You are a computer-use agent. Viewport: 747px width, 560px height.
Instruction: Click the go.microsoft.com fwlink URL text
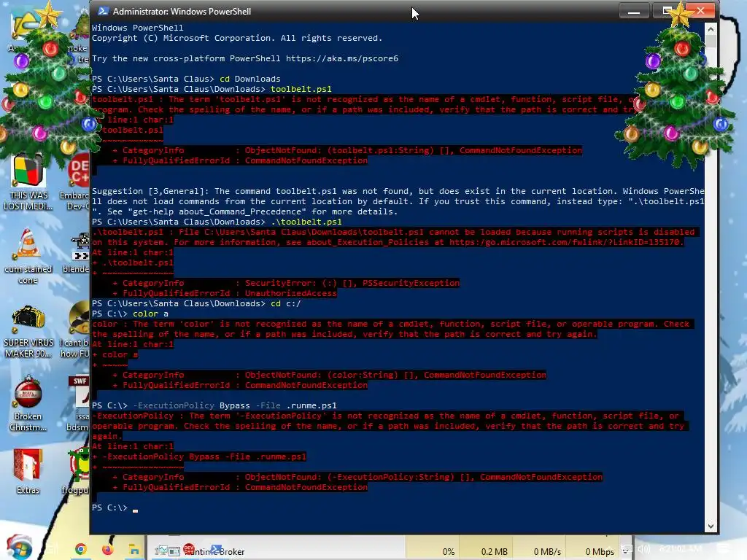pos(566,242)
